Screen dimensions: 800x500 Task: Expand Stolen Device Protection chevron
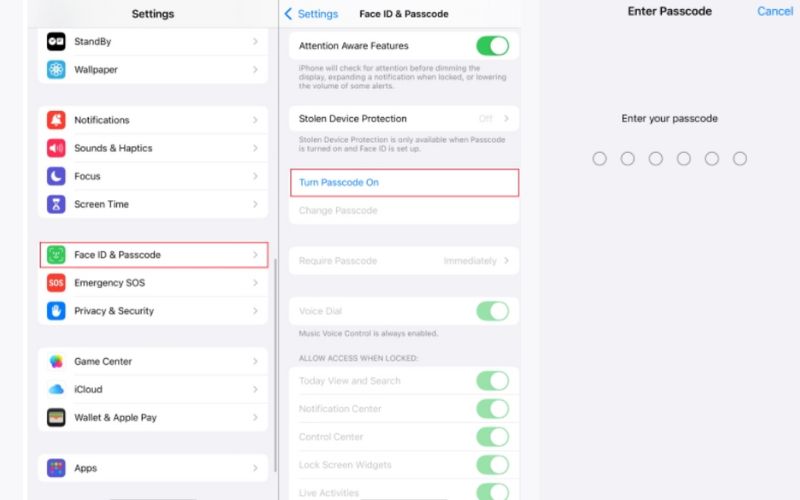pyautogui.click(x=506, y=118)
